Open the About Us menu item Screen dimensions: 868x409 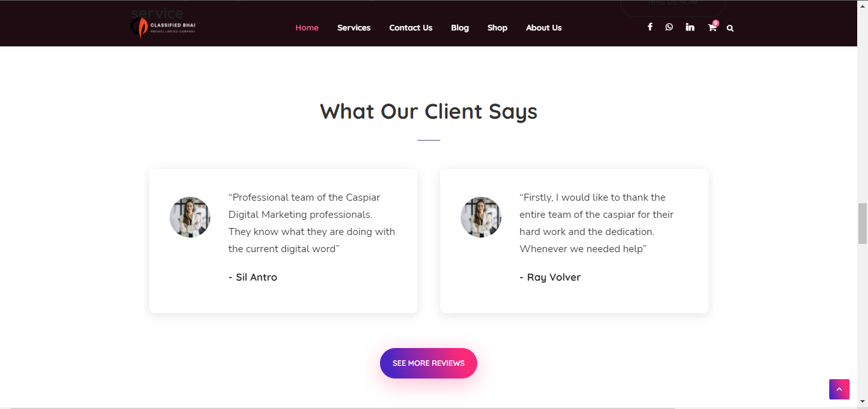543,27
